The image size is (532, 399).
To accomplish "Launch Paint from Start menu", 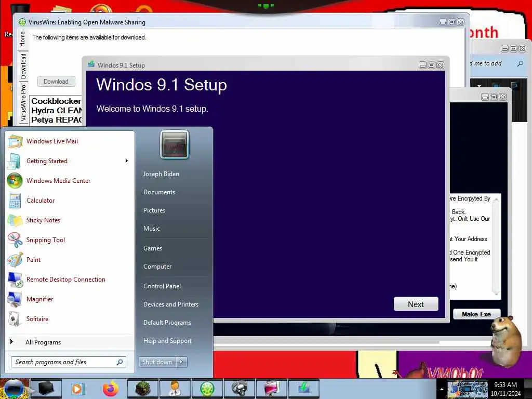I will click(33, 260).
